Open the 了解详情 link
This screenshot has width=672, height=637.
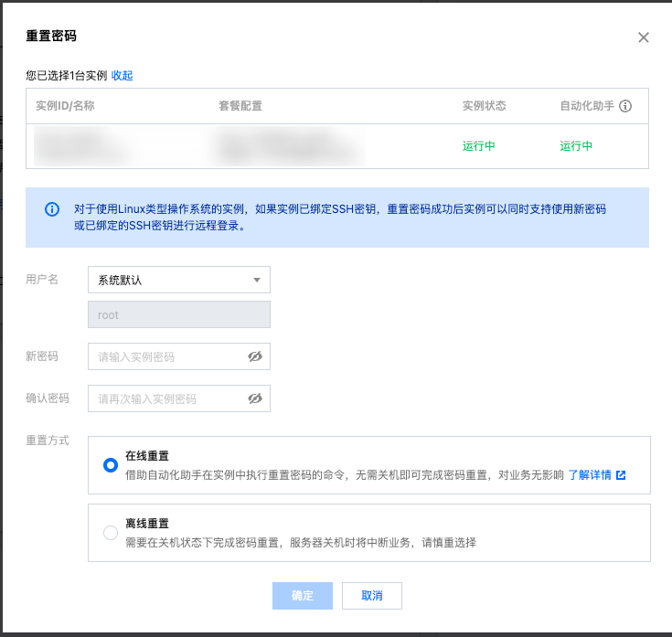(590, 474)
